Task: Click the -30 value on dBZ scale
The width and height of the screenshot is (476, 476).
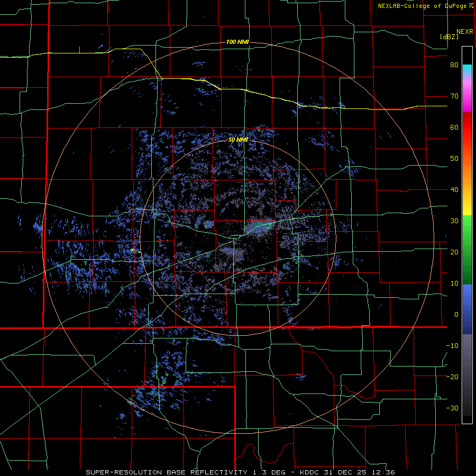Action: click(x=452, y=408)
